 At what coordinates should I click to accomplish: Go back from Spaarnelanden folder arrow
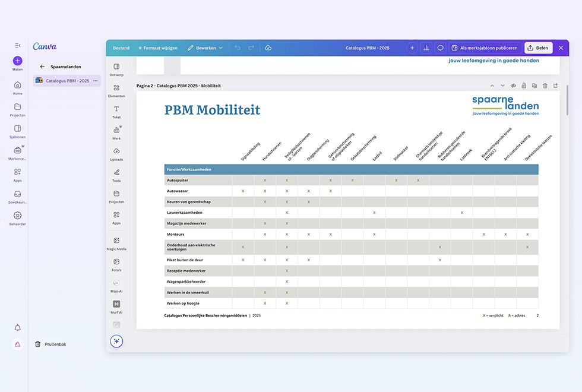42,67
